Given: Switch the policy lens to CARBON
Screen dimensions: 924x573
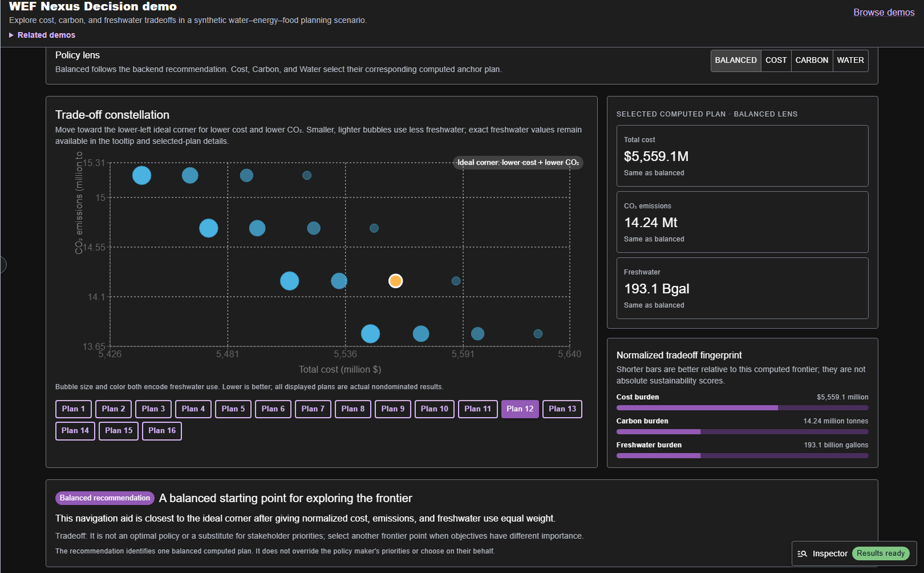Looking at the screenshot, I should (811, 60).
